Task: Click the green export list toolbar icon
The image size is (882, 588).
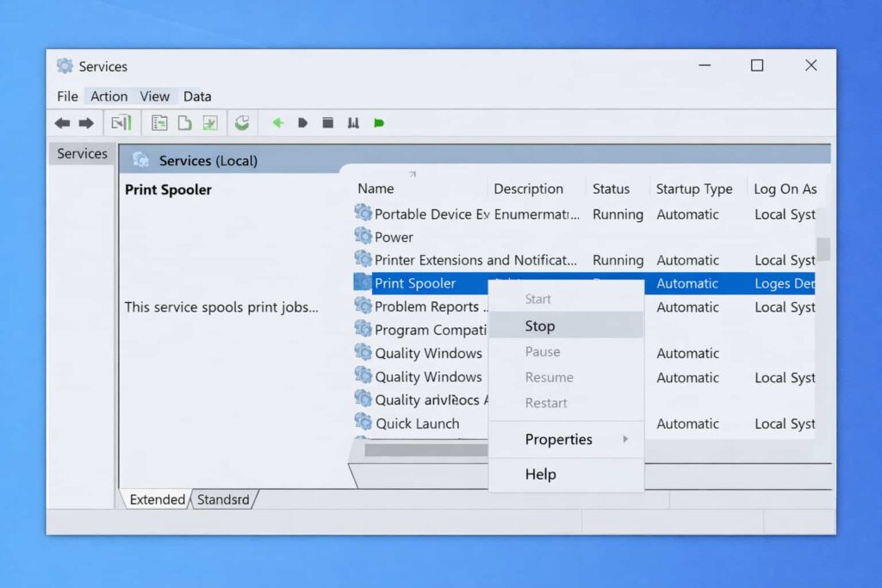Action: pyautogui.click(x=209, y=123)
